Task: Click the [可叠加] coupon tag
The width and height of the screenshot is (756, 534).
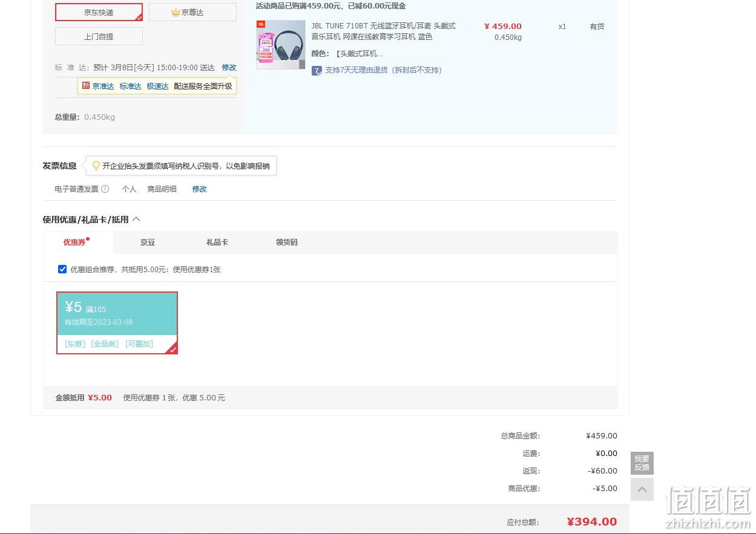Action: [139, 344]
